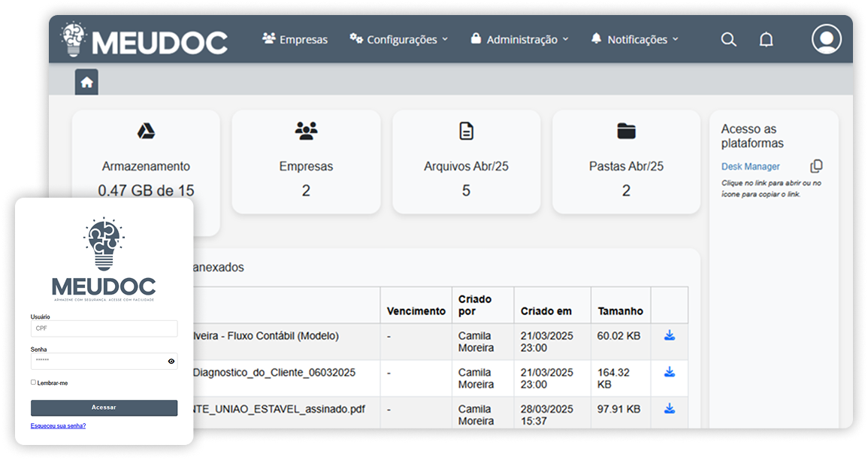Click the Esqueceu sua senha link
Image resolution: width=868 pixels, height=460 pixels.
pos(58,425)
